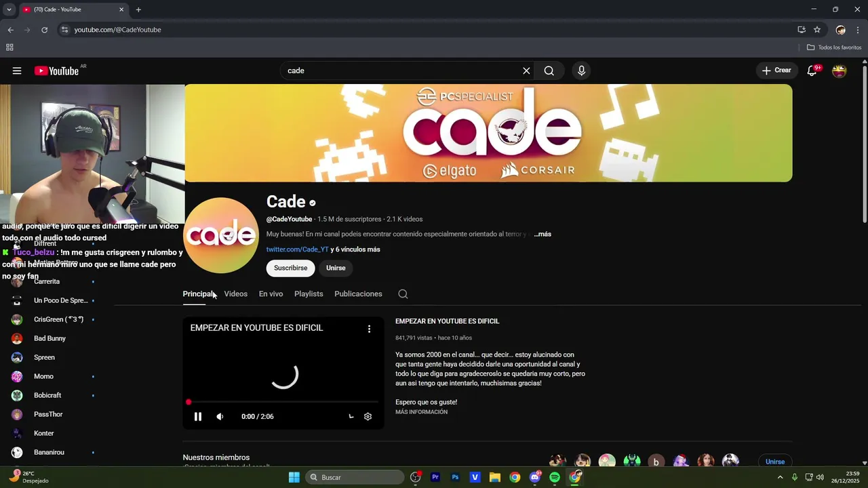
Task: Expand MÁS INFORMACIÓN on featured video
Action: tap(421, 412)
